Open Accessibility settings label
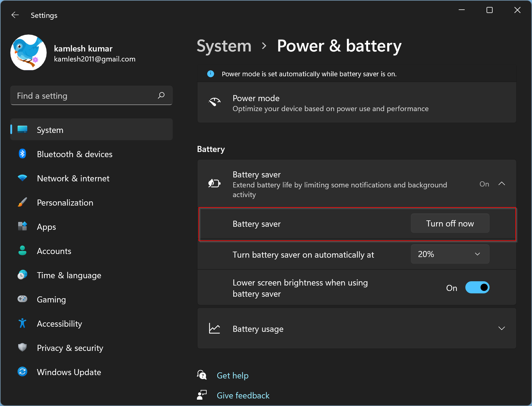The height and width of the screenshot is (406, 532). (59, 324)
